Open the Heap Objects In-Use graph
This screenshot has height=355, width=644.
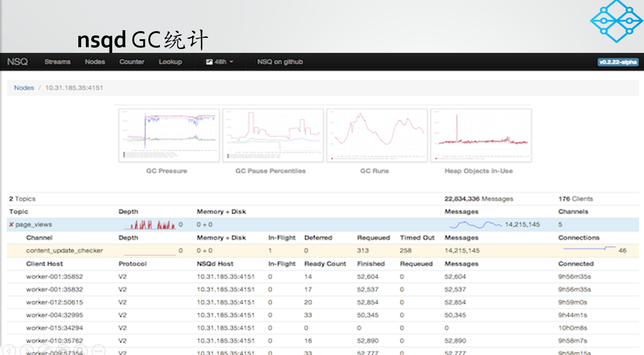pos(481,135)
